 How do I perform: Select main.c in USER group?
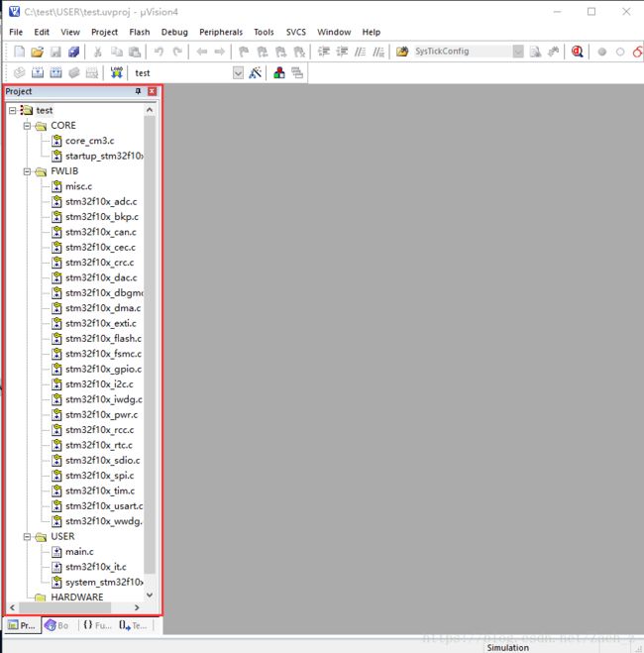point(79,552)
